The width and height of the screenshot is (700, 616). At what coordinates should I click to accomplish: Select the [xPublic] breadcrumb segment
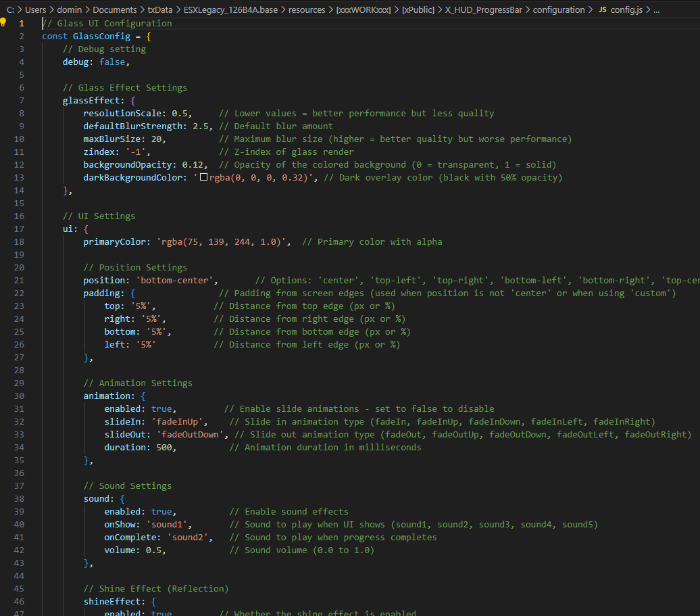418,10
